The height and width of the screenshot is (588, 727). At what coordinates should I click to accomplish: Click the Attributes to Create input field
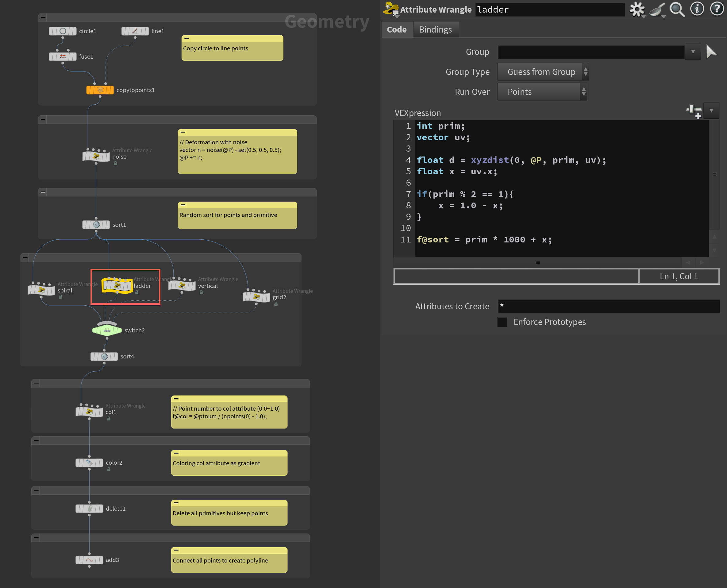(608, 306)
